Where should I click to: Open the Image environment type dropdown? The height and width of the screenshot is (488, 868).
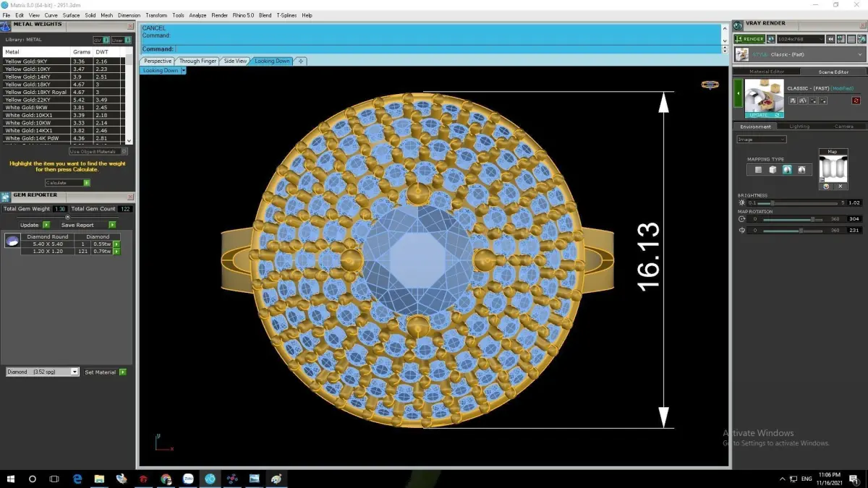pyautogui.click(x=761, y=140)
